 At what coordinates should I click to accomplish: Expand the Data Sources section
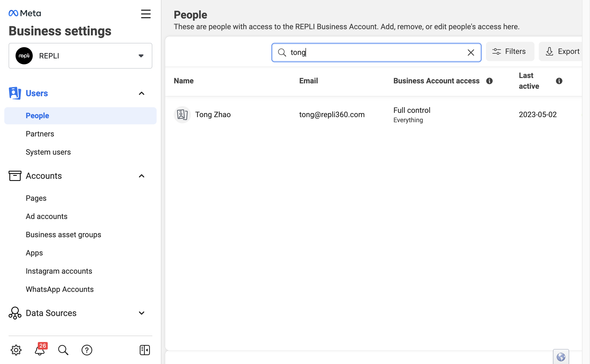[142, 313]
